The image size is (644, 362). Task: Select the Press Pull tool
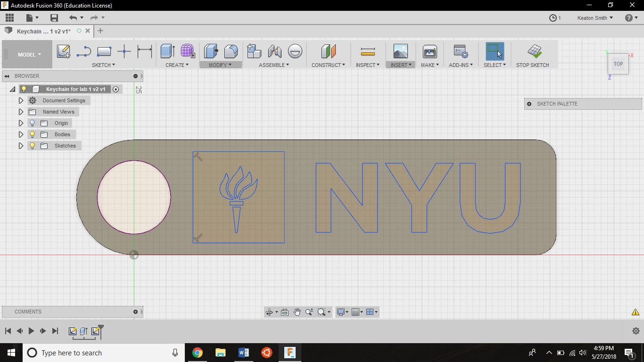pyautogui.click(x=211, y=51)
